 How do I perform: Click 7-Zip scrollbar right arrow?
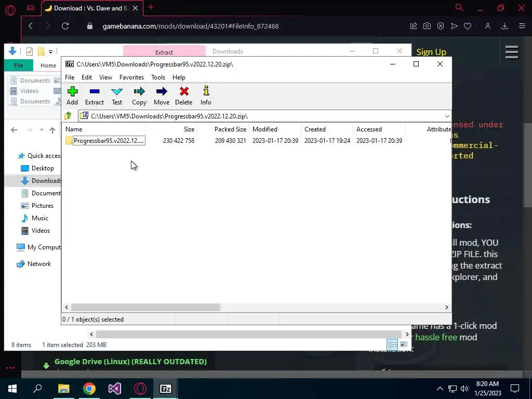click(446, 307)
